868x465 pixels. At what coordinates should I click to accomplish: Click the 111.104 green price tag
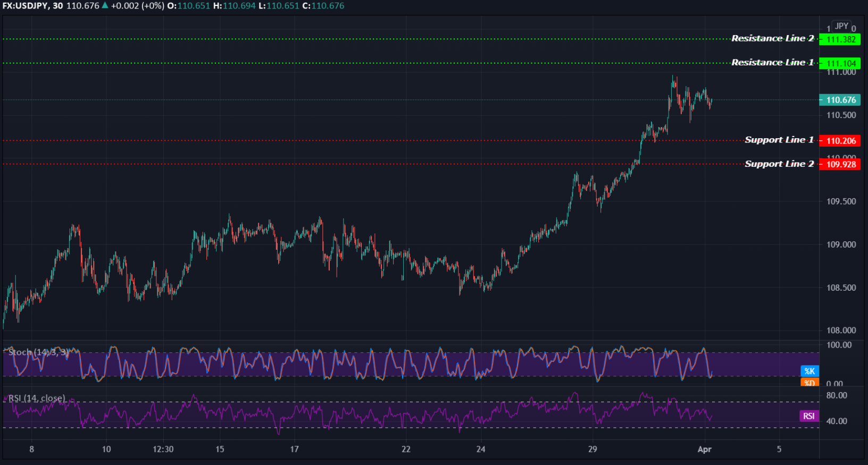(840, 63)
